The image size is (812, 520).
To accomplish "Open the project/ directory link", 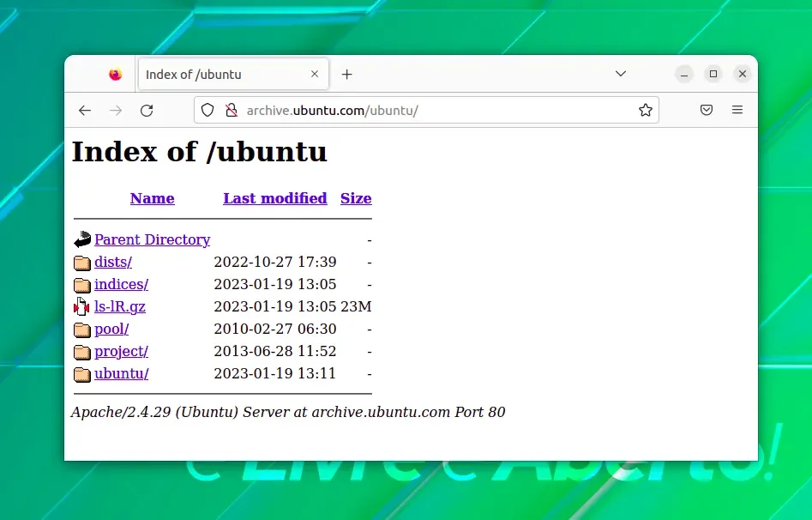I will (121, 351).
